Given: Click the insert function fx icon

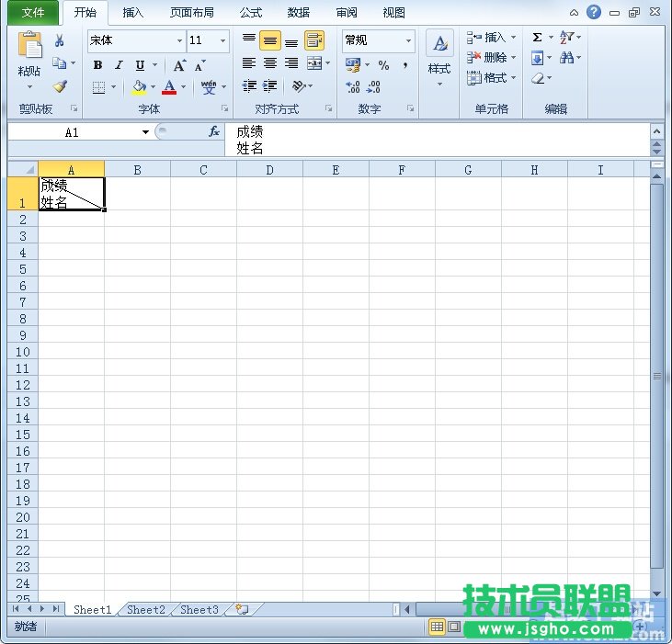Looking at the screenshot, I should [x=214, y=131].
